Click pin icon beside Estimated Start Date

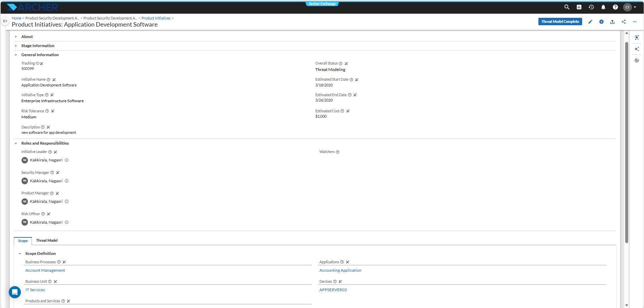[357, 80]
